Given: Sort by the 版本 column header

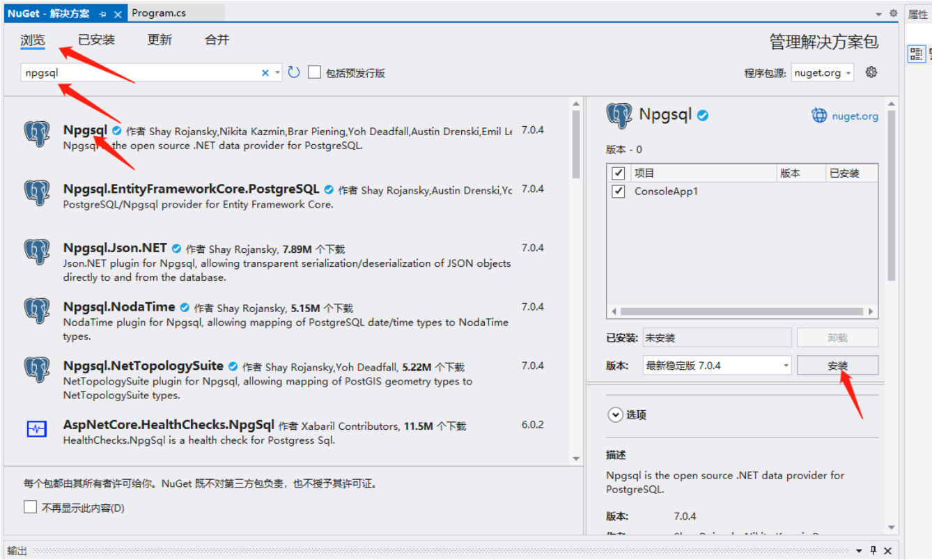Looking at the screenshot, I should pos(800,173).
